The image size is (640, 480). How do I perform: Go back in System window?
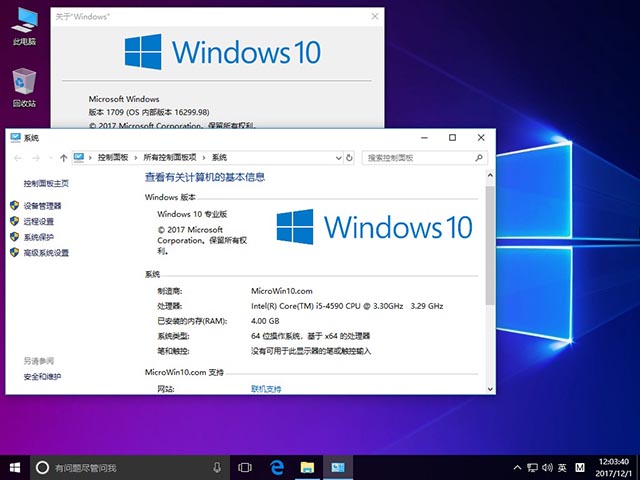(18, 158)
